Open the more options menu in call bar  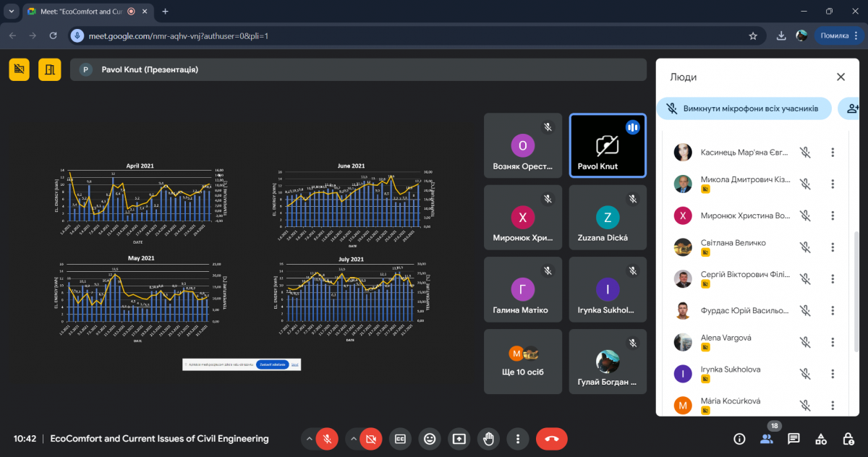[518, 438]
